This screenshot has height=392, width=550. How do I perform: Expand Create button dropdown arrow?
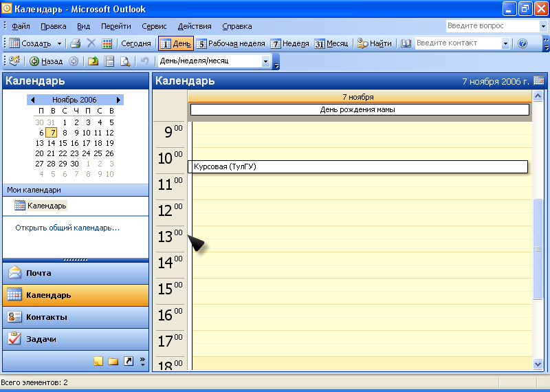[59, 43]
